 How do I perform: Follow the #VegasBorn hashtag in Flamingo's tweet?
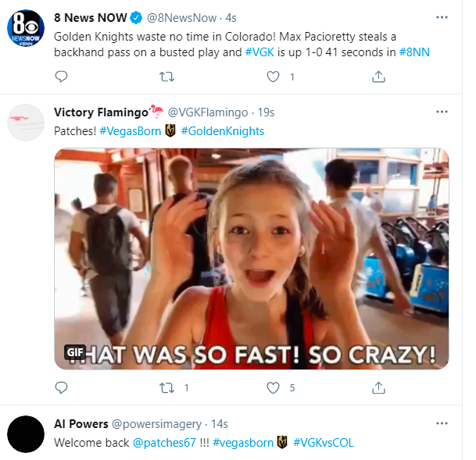130,131
